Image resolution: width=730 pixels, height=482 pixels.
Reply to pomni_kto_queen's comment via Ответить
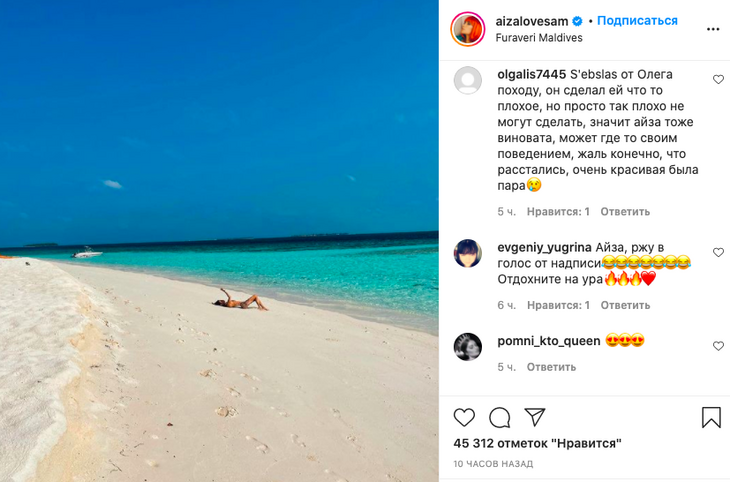551,367
